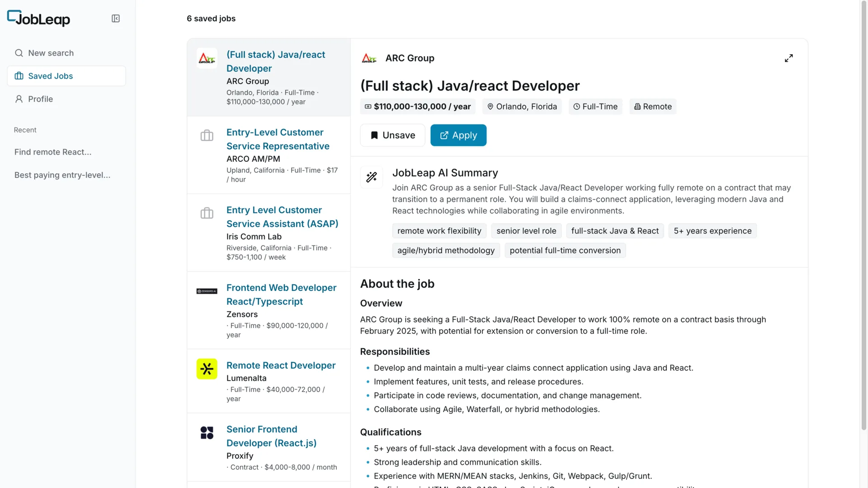The height and width of the screenshot is (488, 868).
Task: Click the 'full-stack Java & React' tag
Action: 615,231
